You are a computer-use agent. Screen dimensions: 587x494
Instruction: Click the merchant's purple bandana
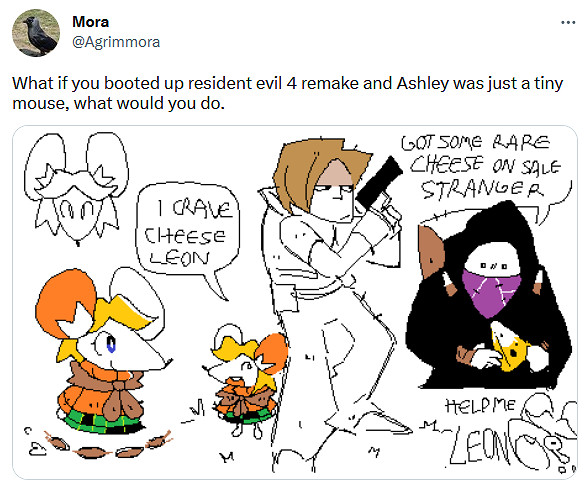(490, 292)
